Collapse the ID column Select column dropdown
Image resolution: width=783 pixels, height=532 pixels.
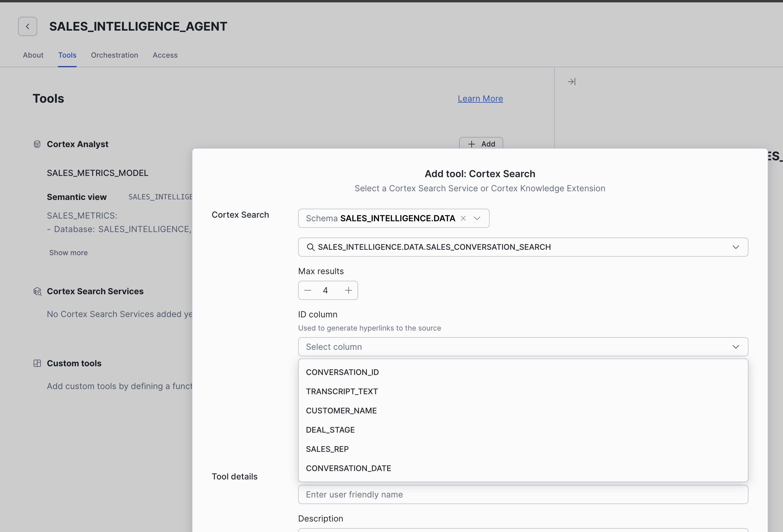point(736,347)
